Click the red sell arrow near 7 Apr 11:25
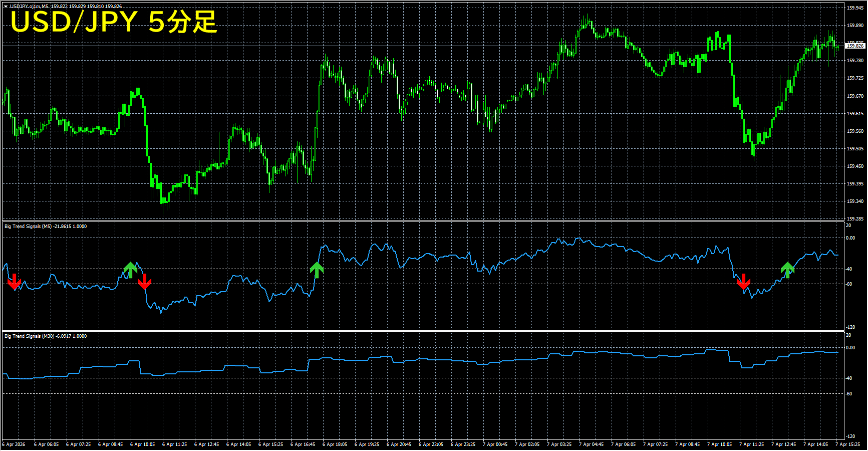Viewport: 868px width, 451px height. 744,282
